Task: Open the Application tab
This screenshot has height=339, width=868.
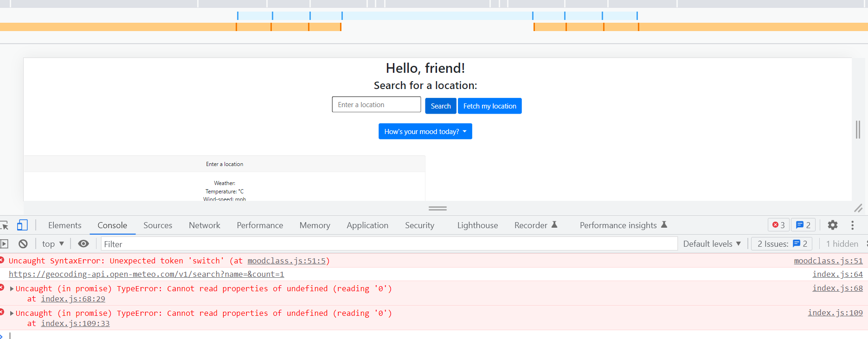Action: point(367,225)
